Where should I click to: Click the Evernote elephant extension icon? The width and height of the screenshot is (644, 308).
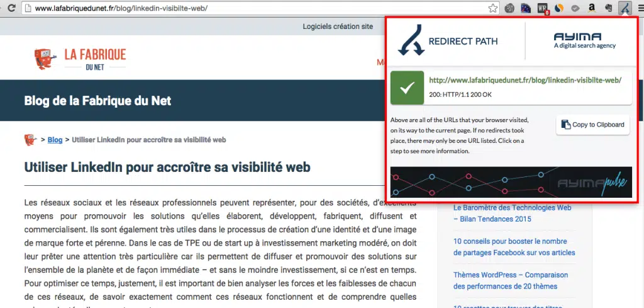click(x=608, y=8)
